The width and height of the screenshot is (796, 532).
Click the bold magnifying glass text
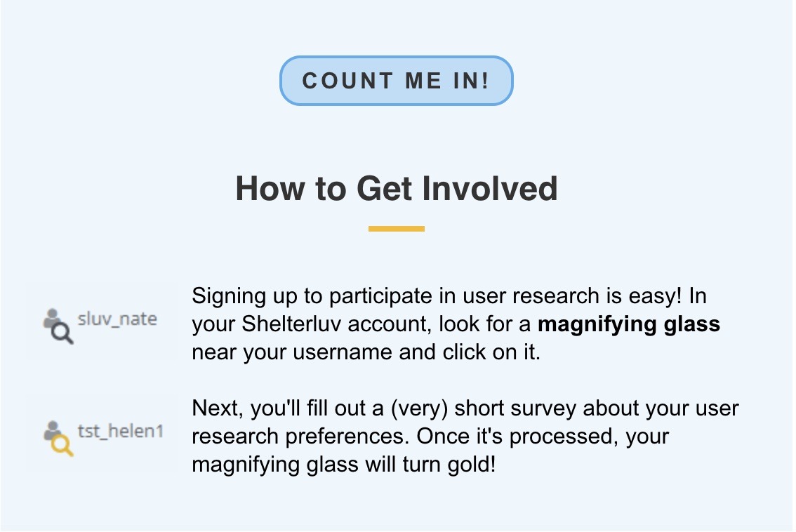pos(629,324)
